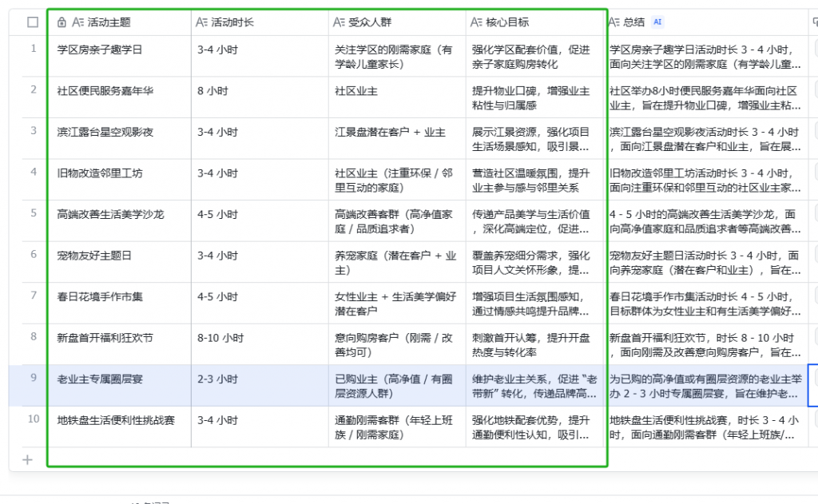This screenshot has height=504, width=818.
Task: Click the AI badge next to 总结
Action: [x=657, y=22]
